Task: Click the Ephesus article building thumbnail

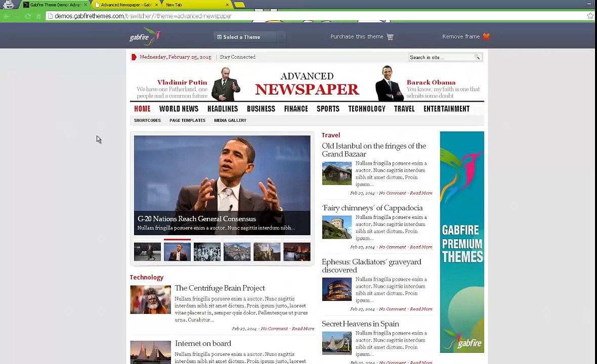Action: [336, 289]
